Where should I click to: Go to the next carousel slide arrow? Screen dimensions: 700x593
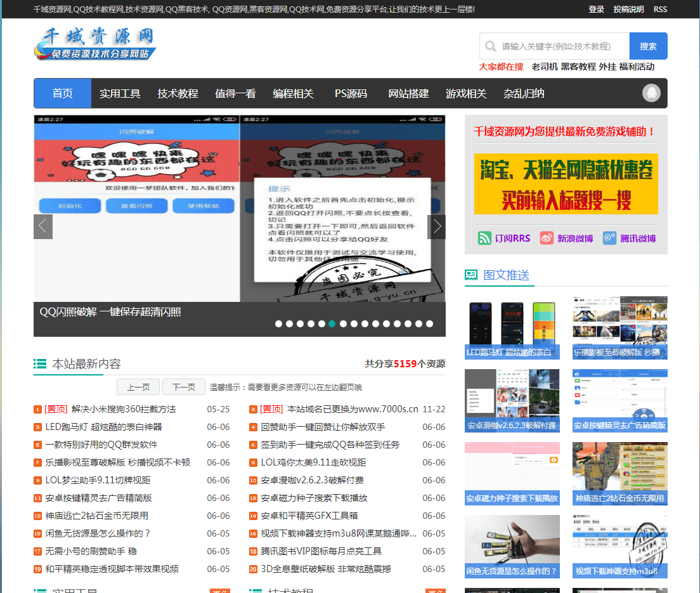437,226
